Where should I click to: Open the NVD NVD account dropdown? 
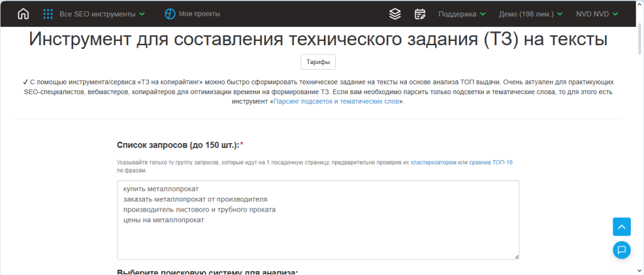coord(597,14)
